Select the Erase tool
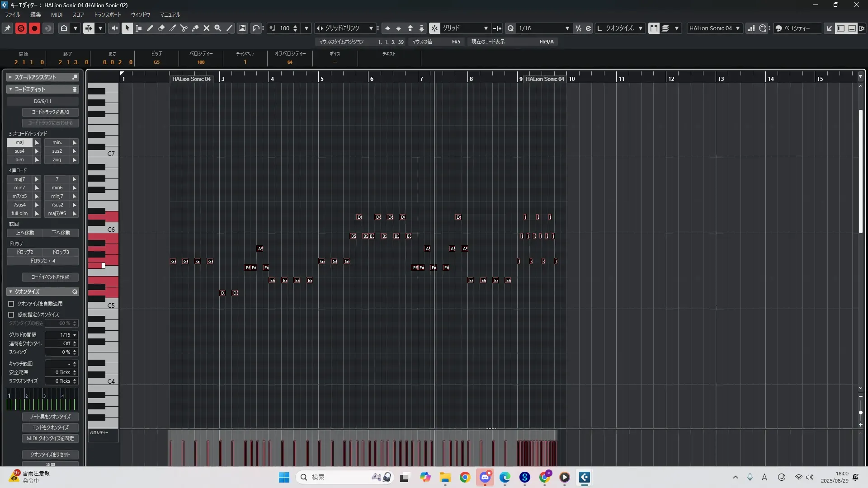This screenshot has height=488, width=868. [x=161, y=28]
